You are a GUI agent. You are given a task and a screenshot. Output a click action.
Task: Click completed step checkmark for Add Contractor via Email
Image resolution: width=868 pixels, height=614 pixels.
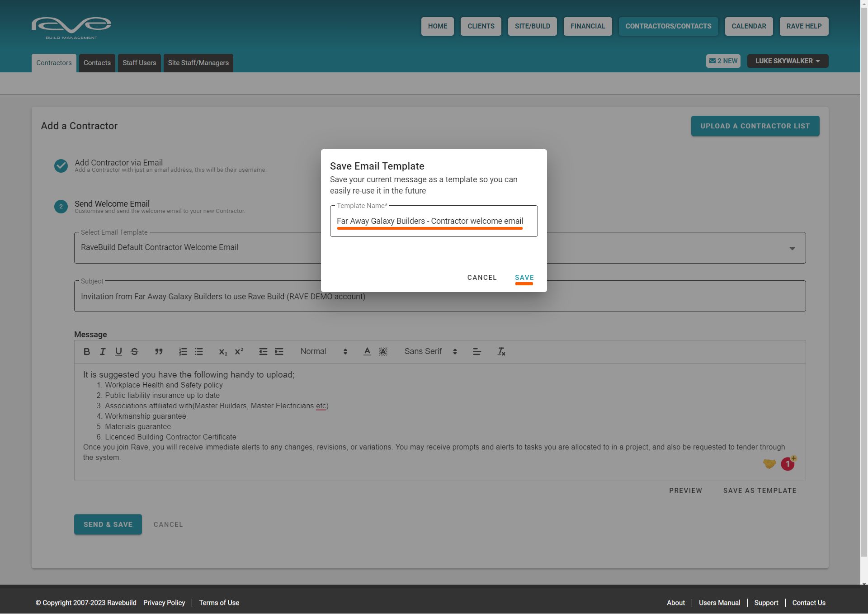[61, 166]
